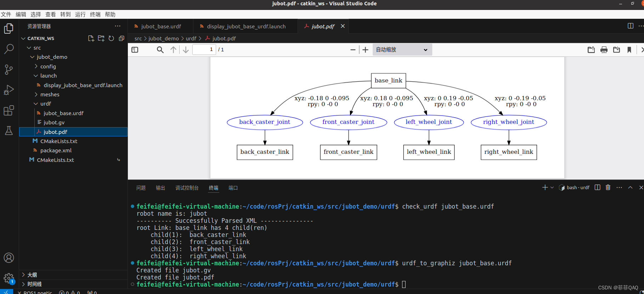
Task: Open package.xml in file tree
Action: tap(56, 150)
